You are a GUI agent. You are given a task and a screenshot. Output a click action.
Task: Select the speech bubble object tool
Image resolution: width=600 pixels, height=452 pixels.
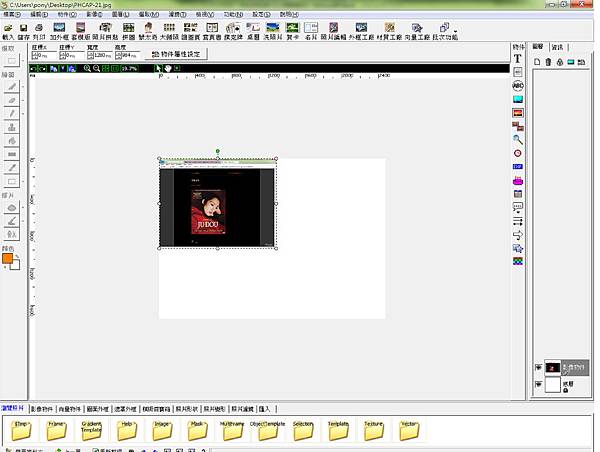pyautogui.click(x=518, y=207)
